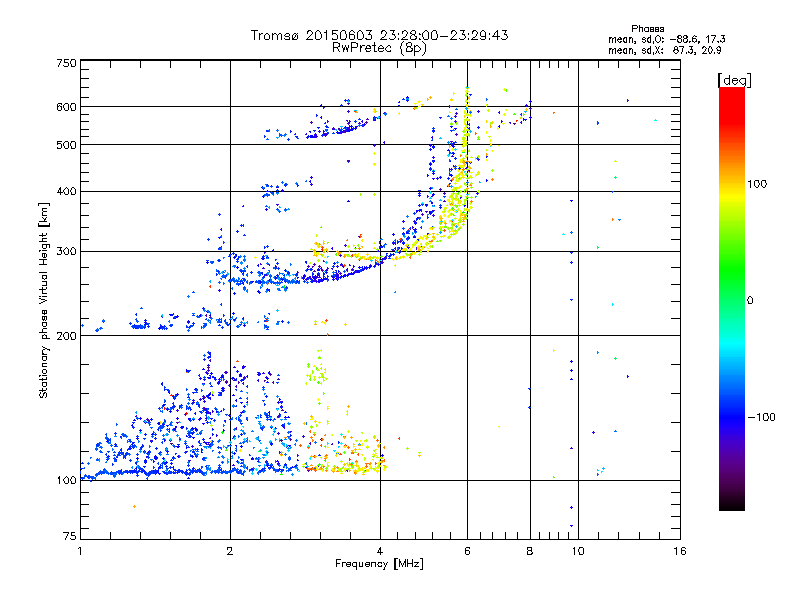Click y-axis tick label '750'

coord(66,63)
